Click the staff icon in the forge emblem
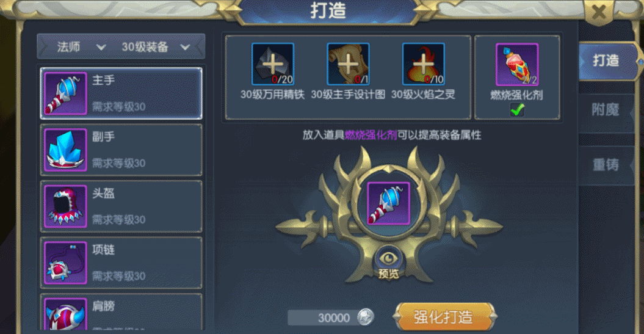 pos(388,203)
